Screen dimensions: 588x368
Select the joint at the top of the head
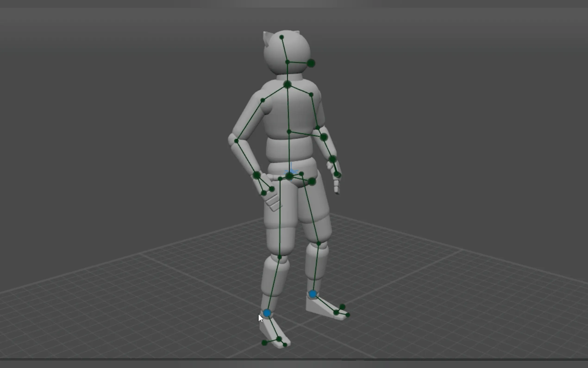281,37
